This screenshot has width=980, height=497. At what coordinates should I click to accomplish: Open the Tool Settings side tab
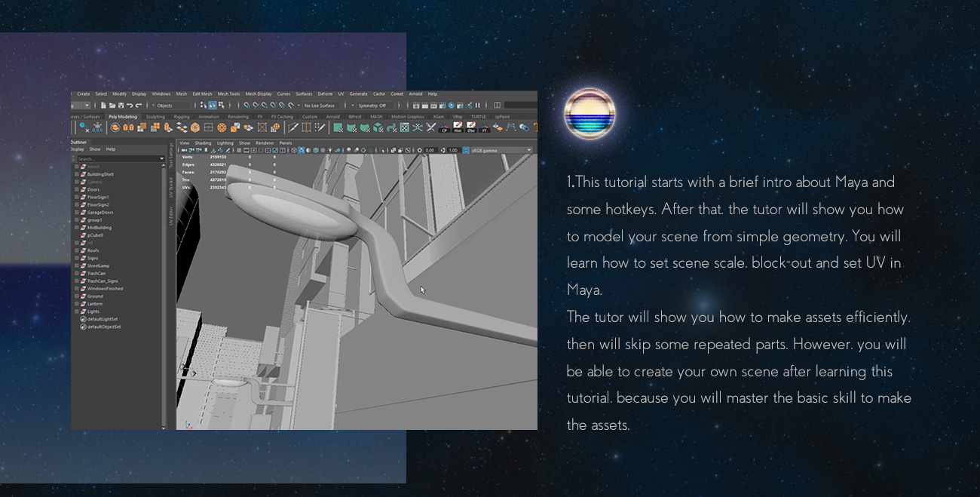click(x=171, y=155)
